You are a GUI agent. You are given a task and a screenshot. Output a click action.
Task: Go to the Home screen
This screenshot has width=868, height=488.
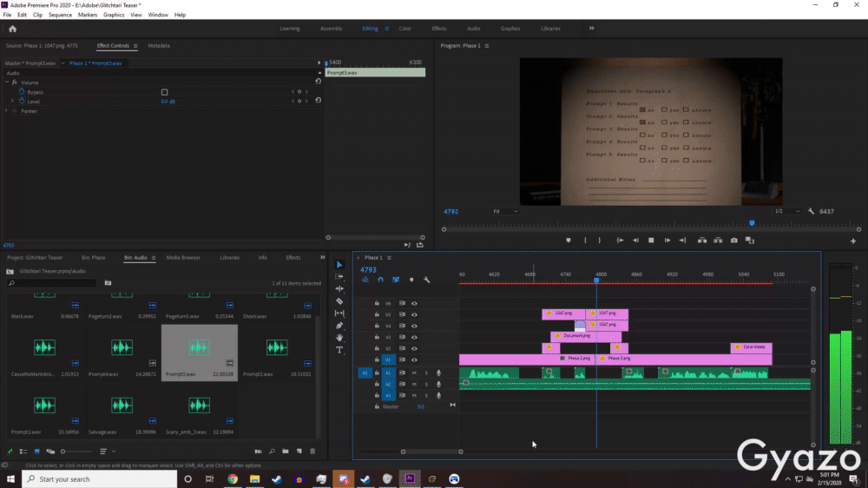(x=12, y=29)
